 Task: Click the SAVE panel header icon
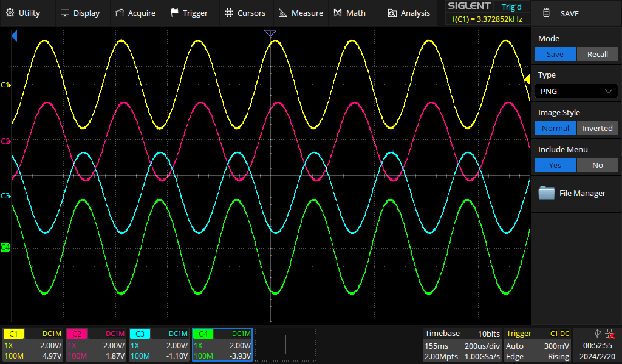(x=547, y=13)
